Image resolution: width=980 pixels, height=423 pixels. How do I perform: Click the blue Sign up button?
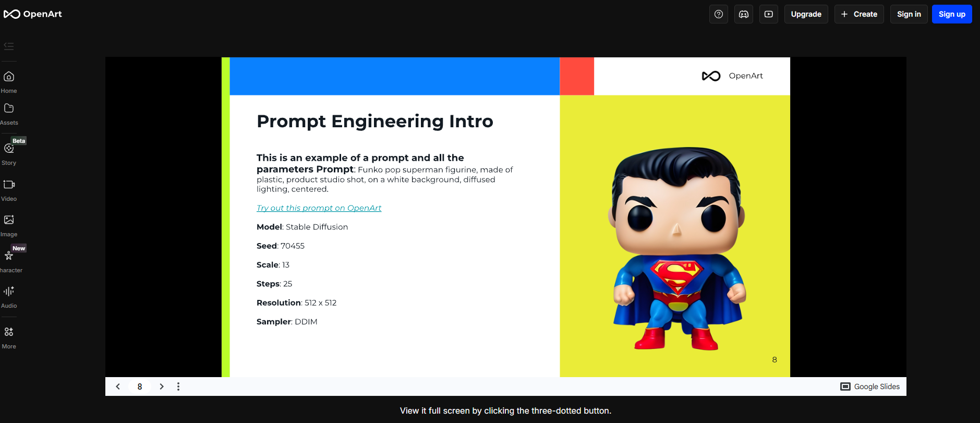click(x=952, y=14)
